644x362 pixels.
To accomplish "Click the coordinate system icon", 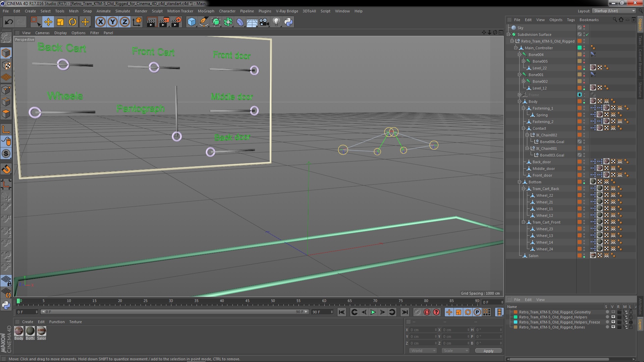I will pos(137,22).
